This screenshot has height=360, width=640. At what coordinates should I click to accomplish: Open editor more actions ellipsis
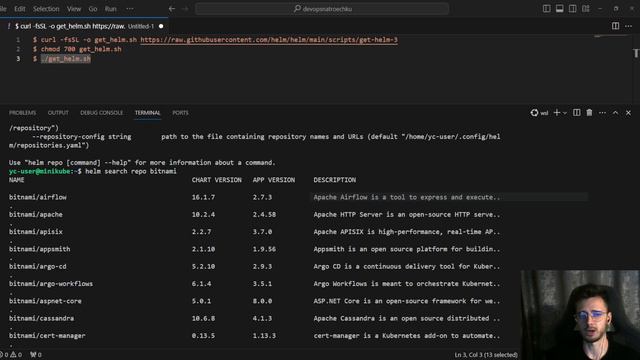click(x=628, y=26)
